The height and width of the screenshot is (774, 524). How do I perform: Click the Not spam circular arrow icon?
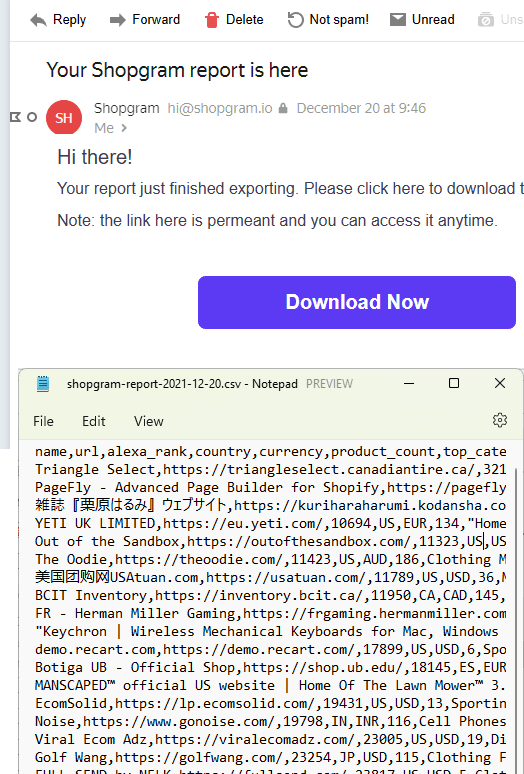(295, 20)
